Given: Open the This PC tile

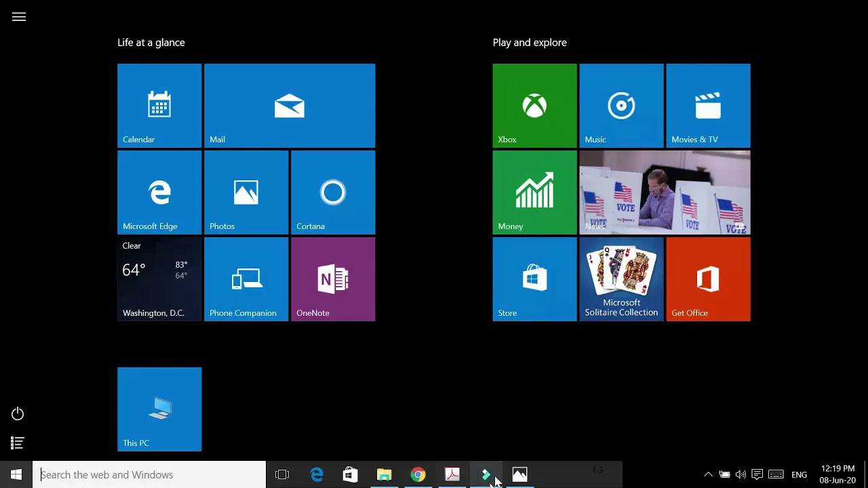Looking at the screenshot, I should pos(159,409).
